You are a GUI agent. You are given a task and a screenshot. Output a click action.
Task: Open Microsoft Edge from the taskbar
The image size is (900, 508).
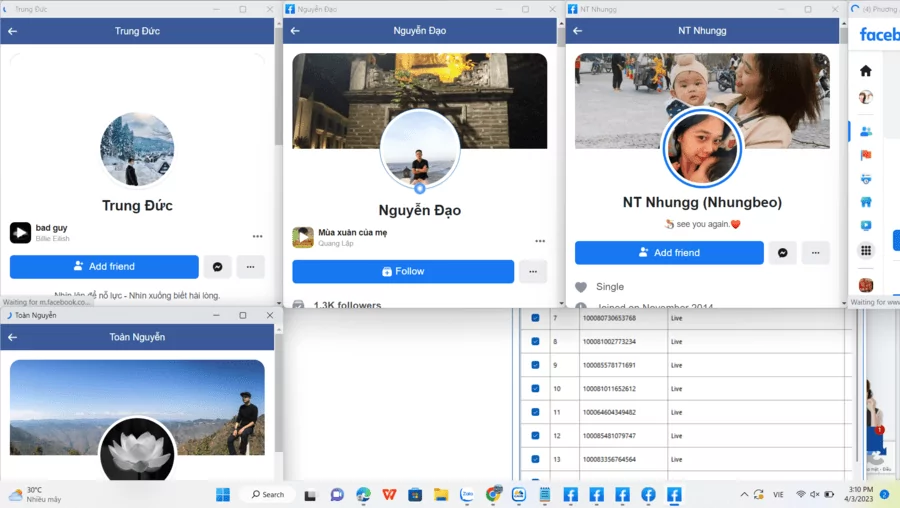[x=363, y=495]
